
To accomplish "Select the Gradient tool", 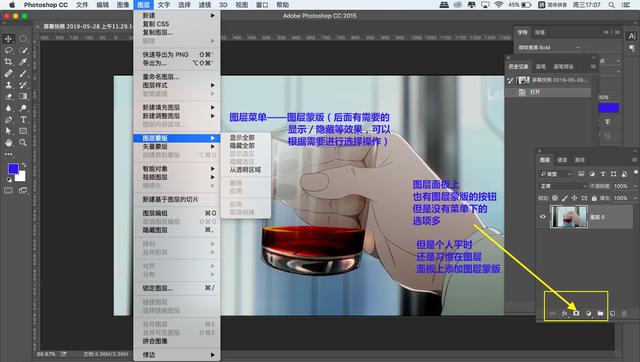I will pyautogui.click(x=23, y=96).
